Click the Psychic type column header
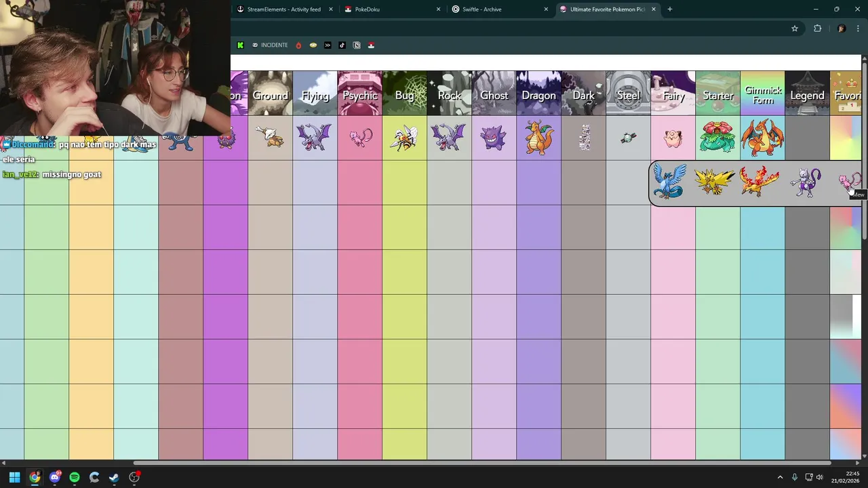This screenshot has width=868, height=488. point(360,93)
